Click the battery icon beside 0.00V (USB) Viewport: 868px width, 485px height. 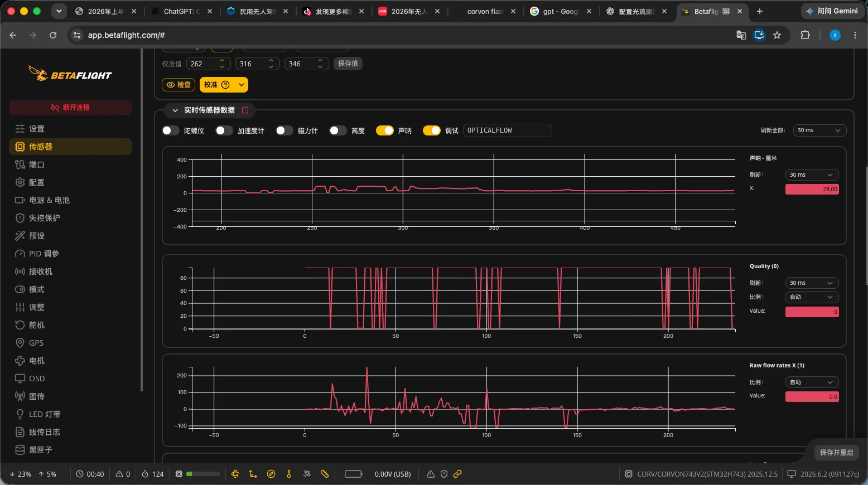coord(354,474)
